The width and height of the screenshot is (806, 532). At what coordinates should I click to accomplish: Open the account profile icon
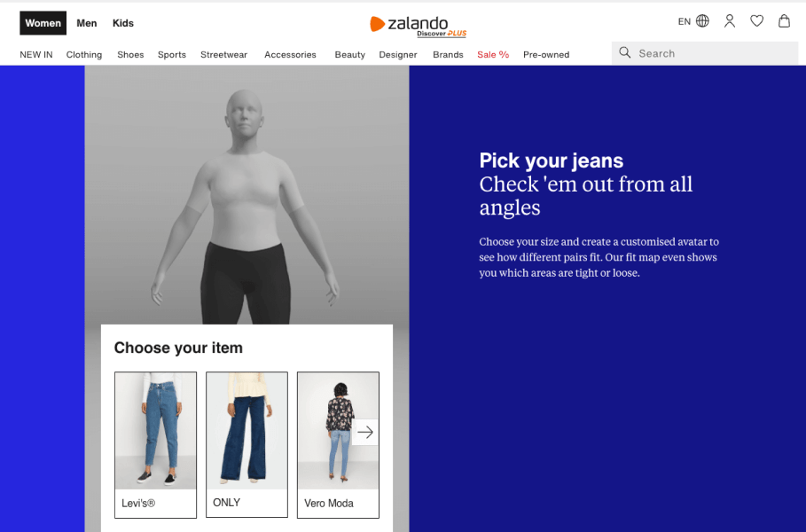730,21
